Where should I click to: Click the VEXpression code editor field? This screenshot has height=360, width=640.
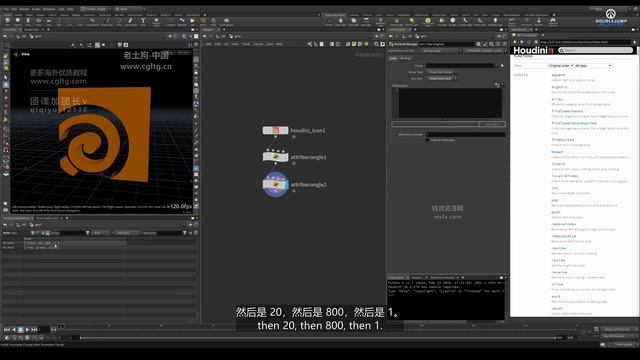click(x=449, y=104)
